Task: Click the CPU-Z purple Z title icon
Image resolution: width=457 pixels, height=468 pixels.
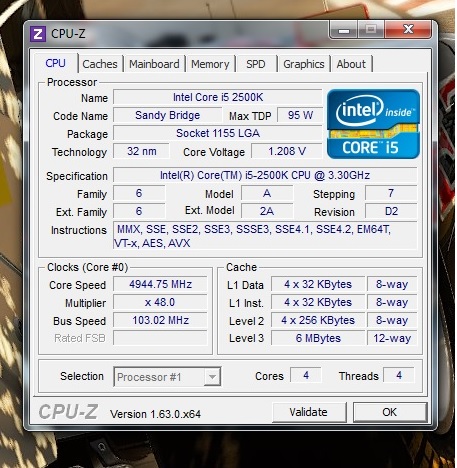Action: (x=38, y=34)
